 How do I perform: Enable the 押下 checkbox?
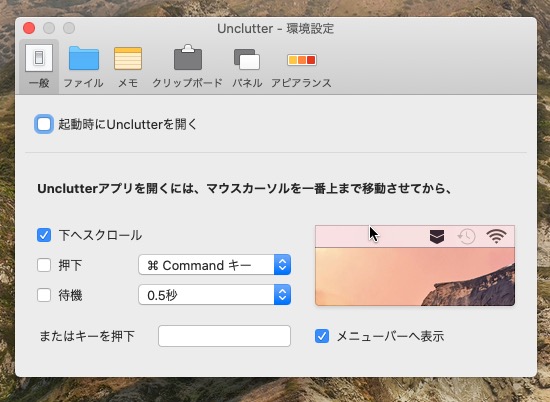coord(44,265)
